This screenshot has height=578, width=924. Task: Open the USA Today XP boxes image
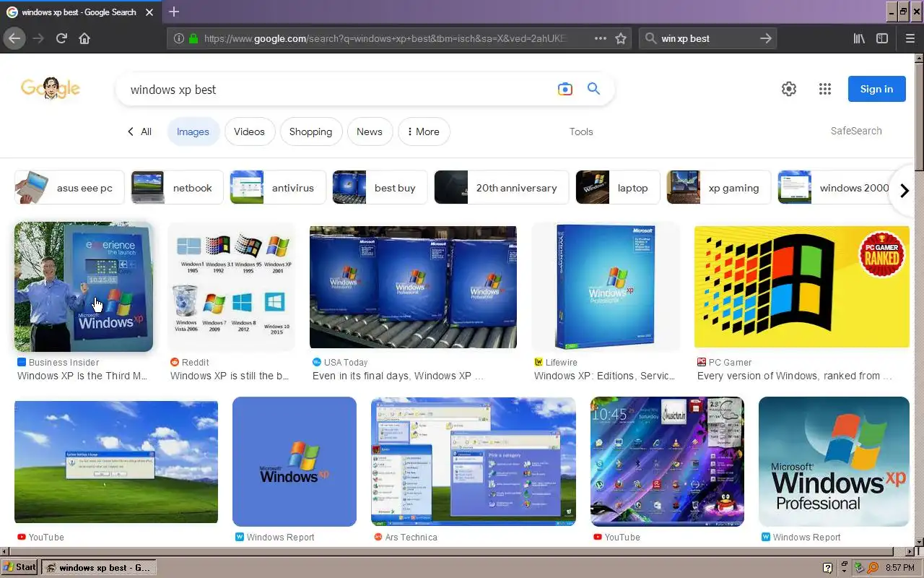(x=413, y=287)
